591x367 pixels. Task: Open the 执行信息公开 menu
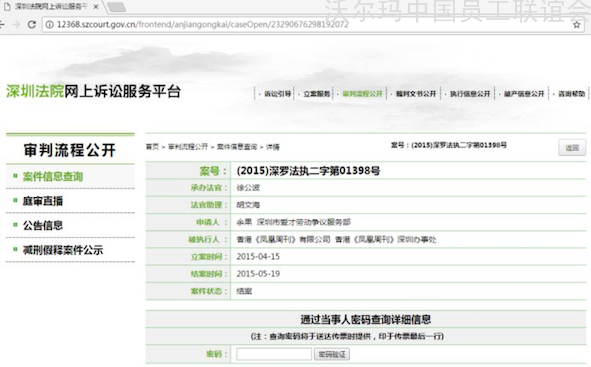[x=470, y=93]
